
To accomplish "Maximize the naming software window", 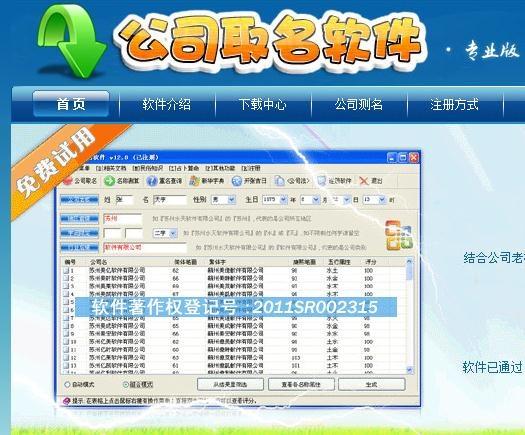I will [x=403, y=157].
